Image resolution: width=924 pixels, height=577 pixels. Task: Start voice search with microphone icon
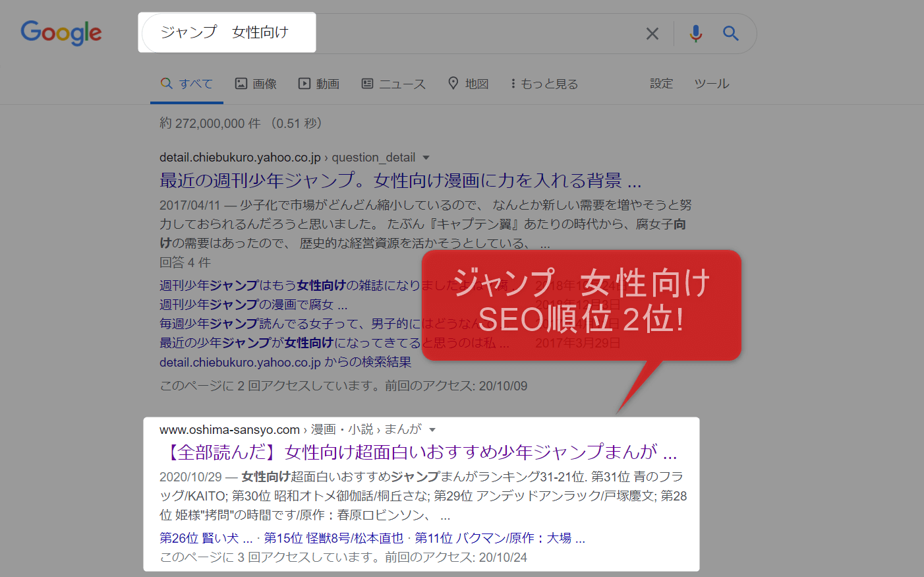[x=695, y=33]
